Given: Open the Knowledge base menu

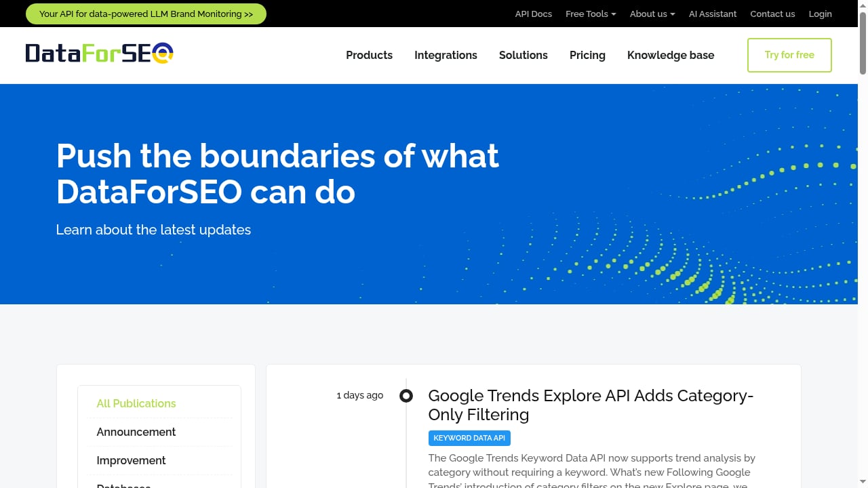Looking at the screenshot, I should tap(671, 56).
